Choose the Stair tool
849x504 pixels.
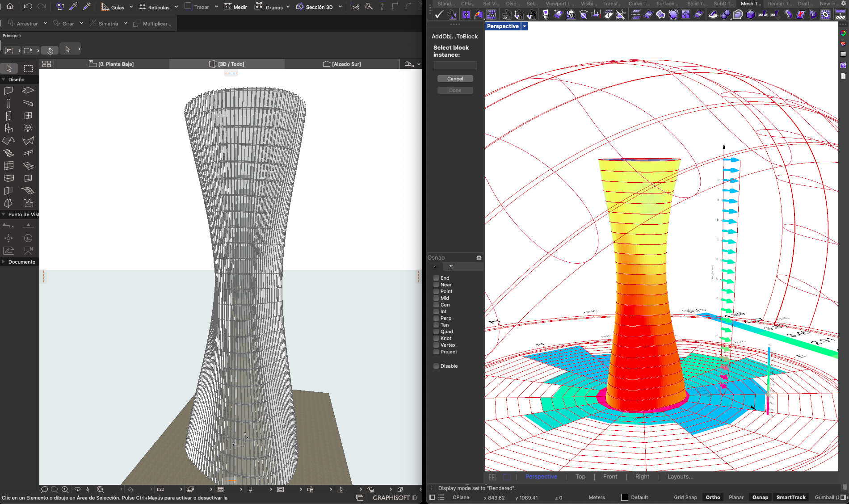point(9,152)
